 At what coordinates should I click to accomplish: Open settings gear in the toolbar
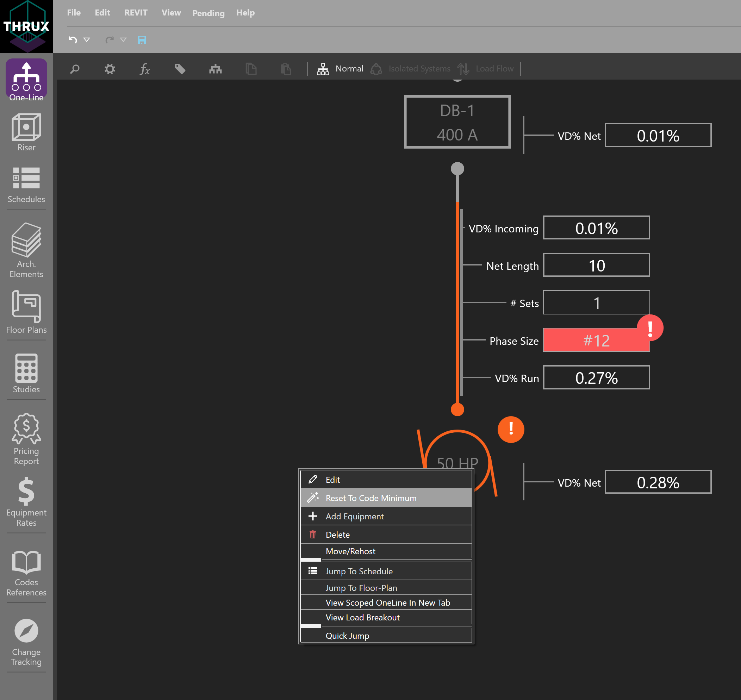tap(110, 69)
